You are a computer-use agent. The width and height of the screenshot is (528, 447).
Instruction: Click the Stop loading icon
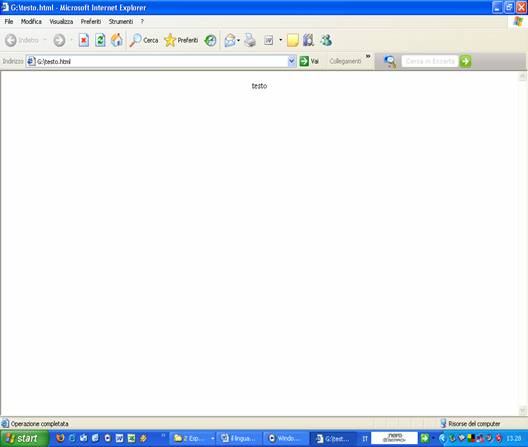point(84,40)
